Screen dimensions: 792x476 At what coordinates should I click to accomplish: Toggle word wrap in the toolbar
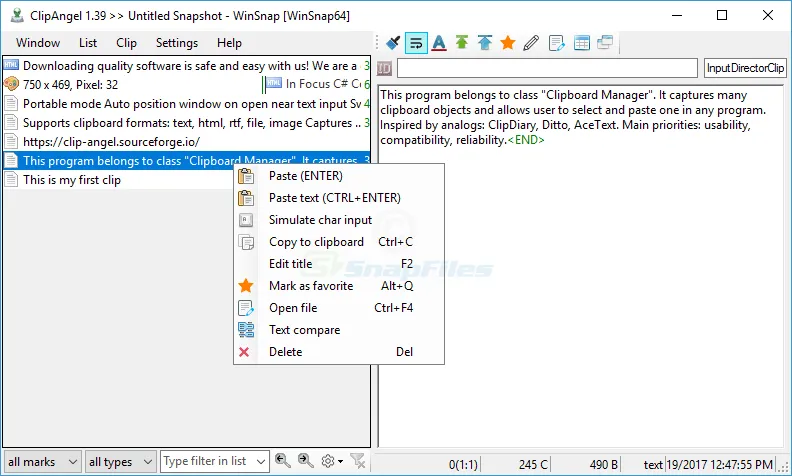pos(416,43)
